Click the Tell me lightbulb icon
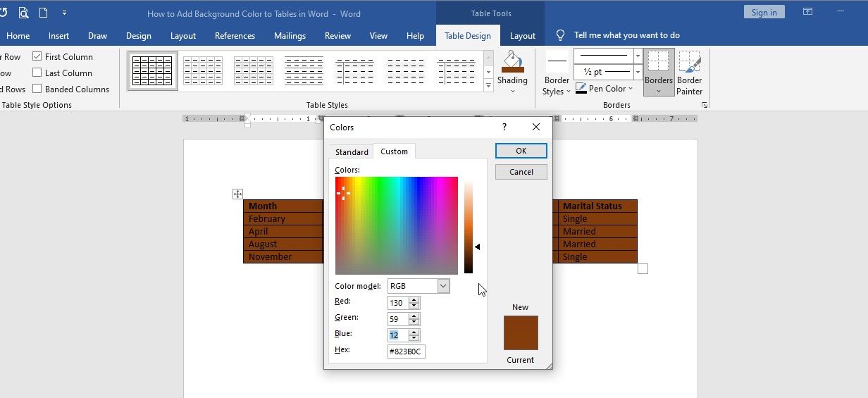This screenshot has width=868, height=398. (561, 35)
